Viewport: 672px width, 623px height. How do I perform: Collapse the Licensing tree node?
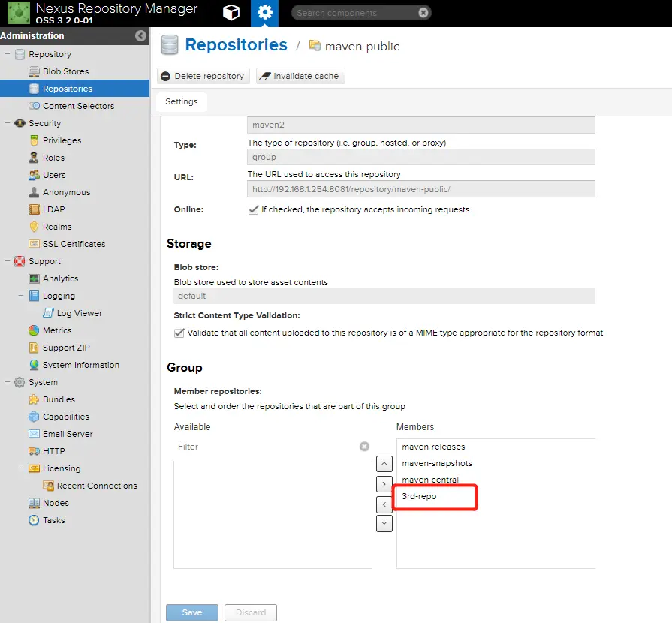21,468
